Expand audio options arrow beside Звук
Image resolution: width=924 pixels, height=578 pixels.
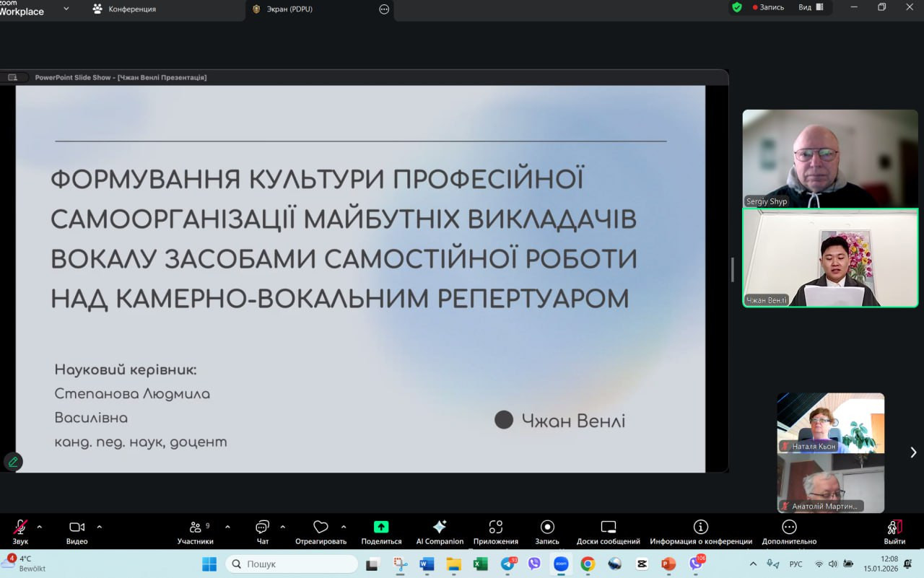point(39,527)
